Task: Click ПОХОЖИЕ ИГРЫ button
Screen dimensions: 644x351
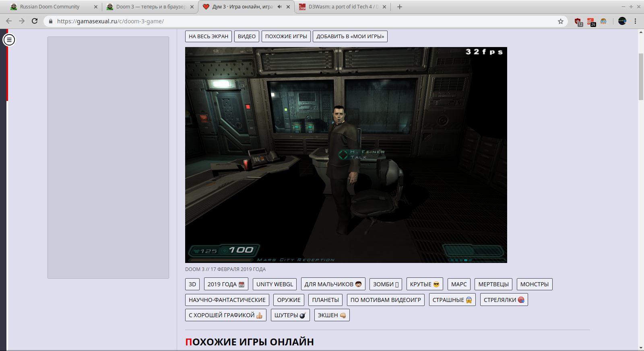Action: 286,36
